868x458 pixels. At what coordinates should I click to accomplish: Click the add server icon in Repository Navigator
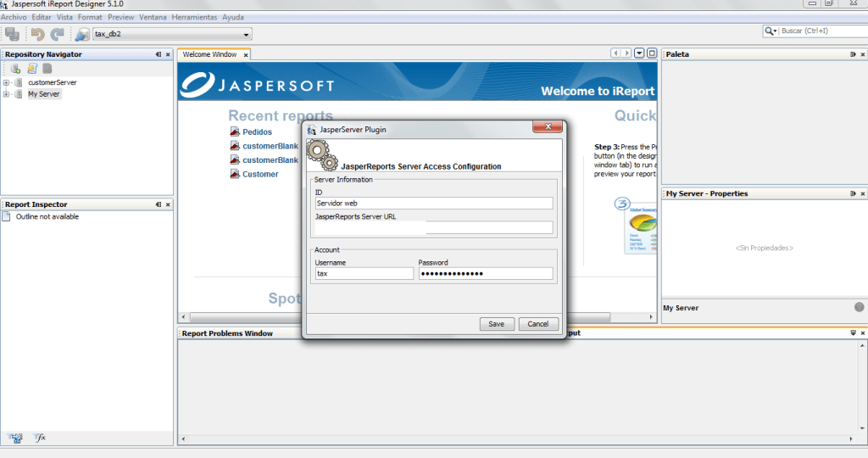point(15,69)
